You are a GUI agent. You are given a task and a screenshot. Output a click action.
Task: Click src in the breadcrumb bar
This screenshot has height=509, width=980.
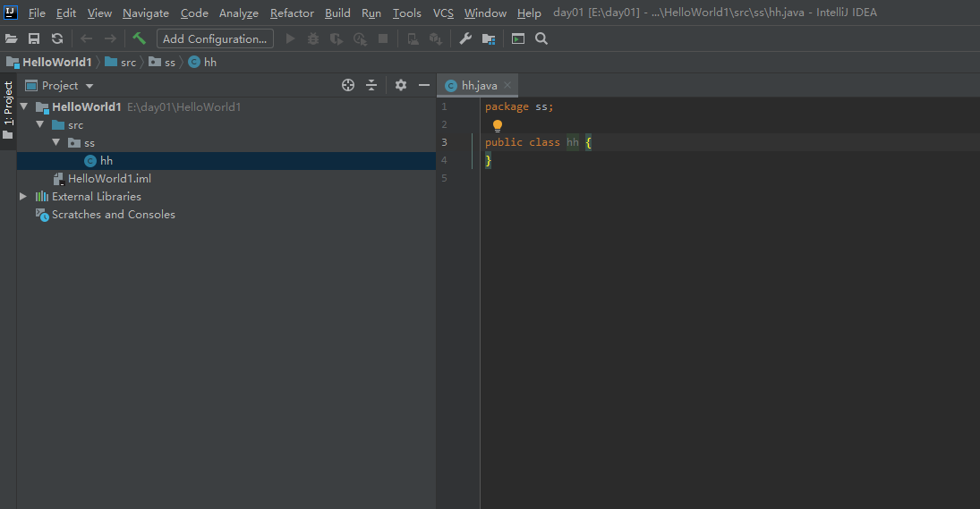[121, 62]
